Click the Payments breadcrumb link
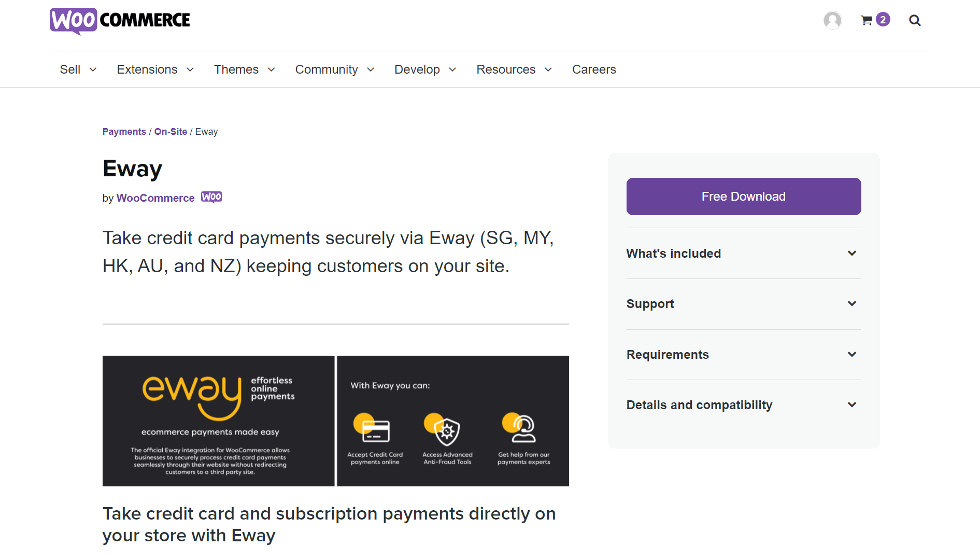This screenshot has height=560, width=980. click(124, 132)
